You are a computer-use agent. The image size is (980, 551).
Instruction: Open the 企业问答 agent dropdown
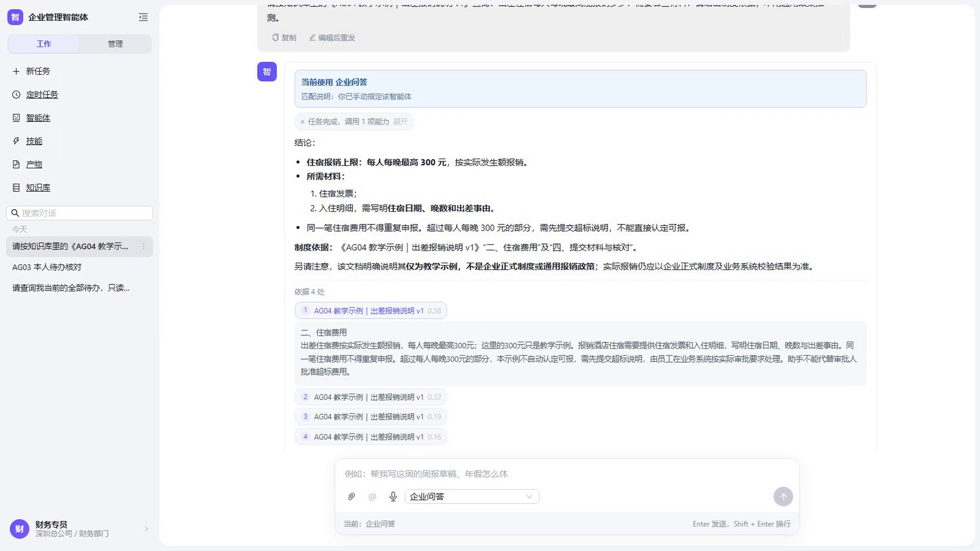point(472,497)
